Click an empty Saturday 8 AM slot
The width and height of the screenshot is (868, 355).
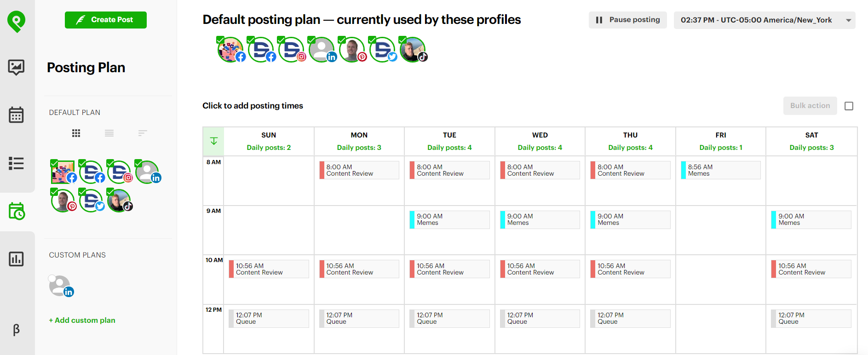811,182
